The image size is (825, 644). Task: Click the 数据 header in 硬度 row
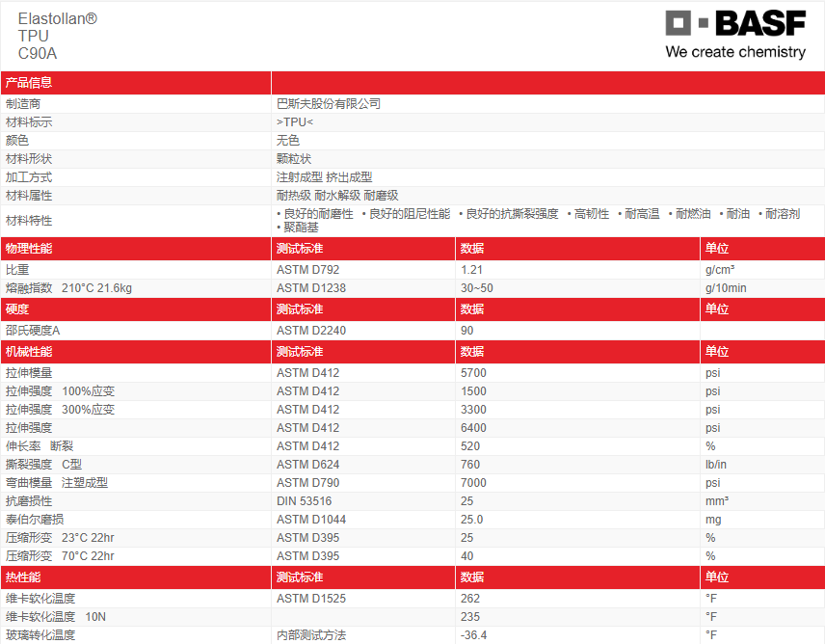(472, 309)
